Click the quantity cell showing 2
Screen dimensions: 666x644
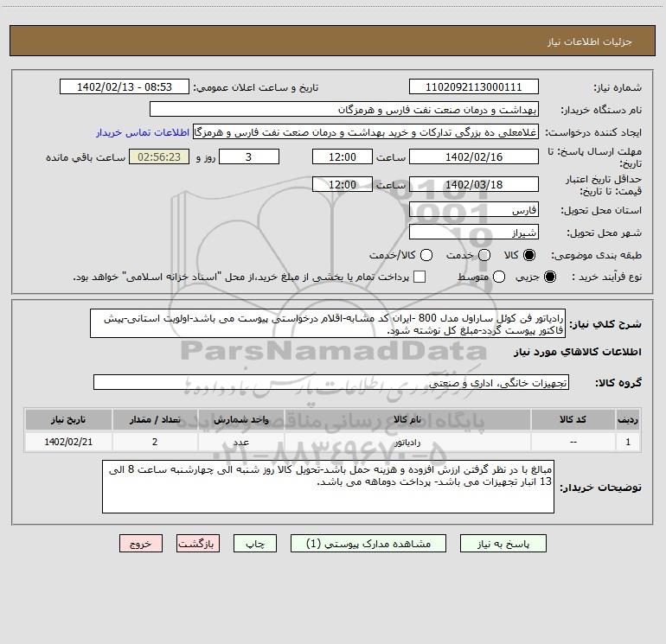pyautogui.click(x=155, y=442)
